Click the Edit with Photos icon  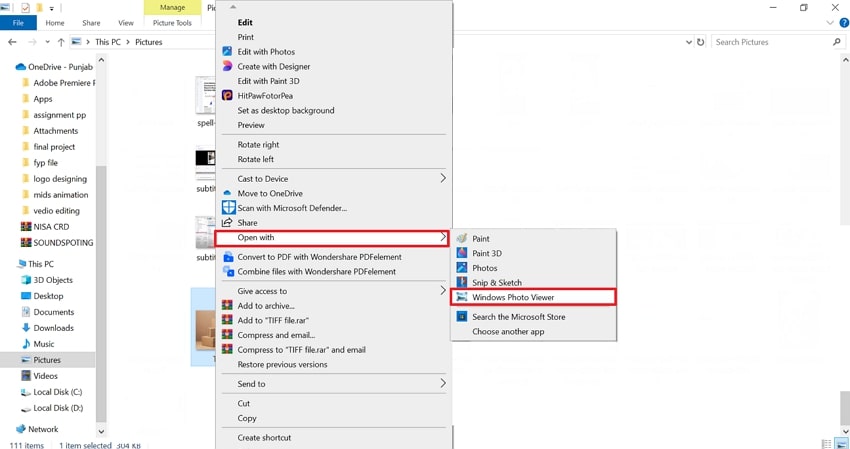[x=227, y=52]
